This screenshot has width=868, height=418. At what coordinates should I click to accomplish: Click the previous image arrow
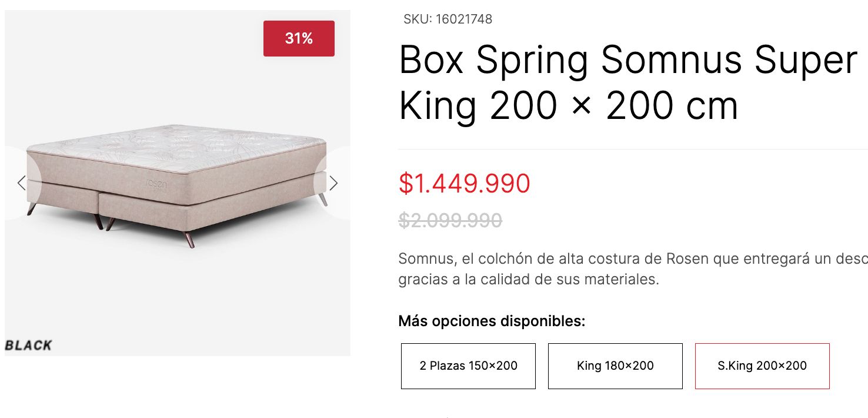coord(22,183)
